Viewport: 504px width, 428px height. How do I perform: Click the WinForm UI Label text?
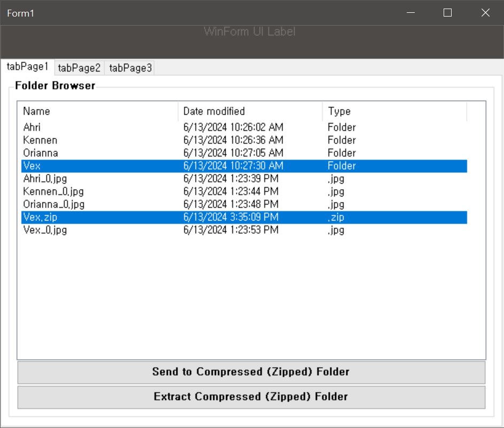point(250,32)
